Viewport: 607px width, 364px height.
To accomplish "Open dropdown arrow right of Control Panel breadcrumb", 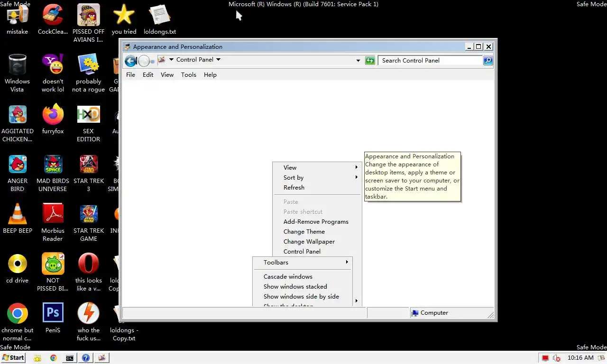I will pyautogui.click(x=218, y=60).
